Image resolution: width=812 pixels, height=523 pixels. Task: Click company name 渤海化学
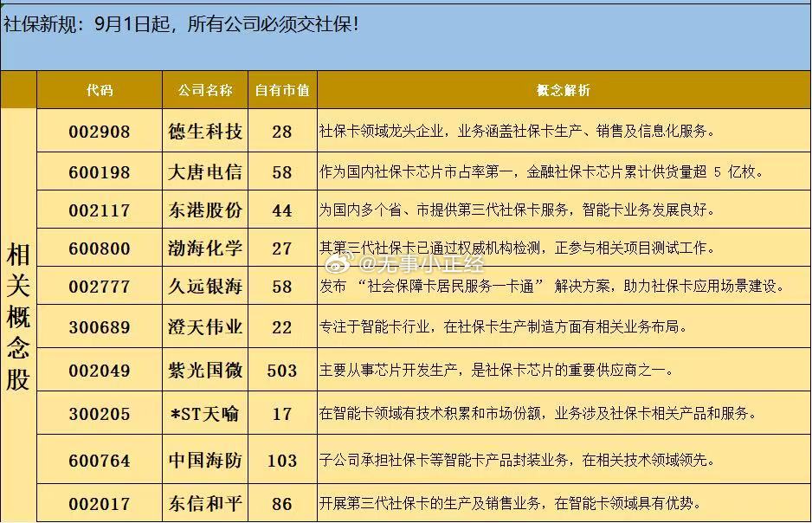[205, 248]
